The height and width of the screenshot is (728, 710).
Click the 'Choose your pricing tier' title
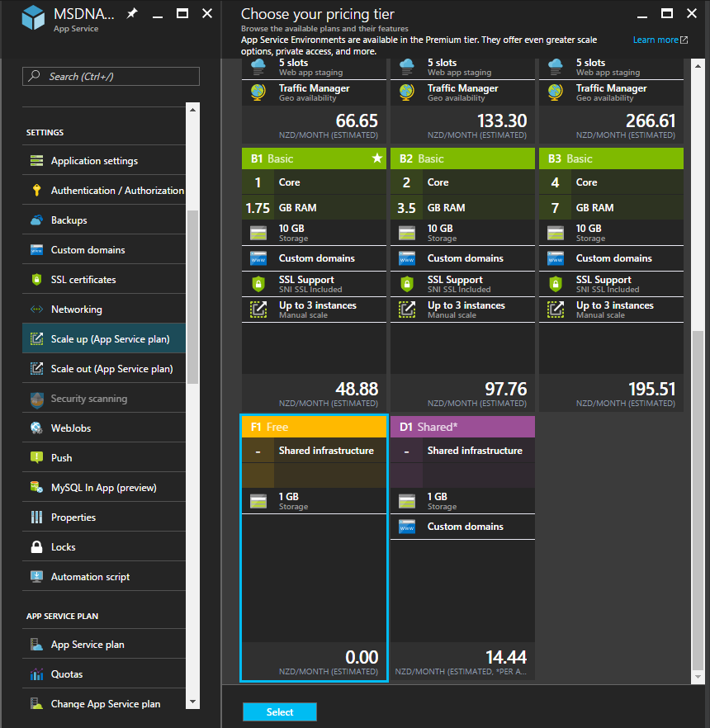coord(318,14)
